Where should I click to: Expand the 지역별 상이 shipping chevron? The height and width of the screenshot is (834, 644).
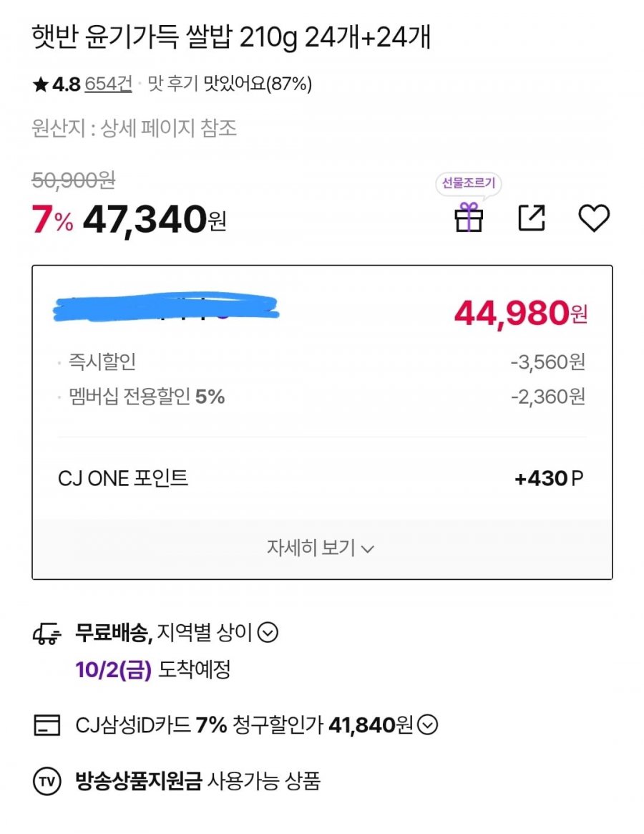click(268, 632)
